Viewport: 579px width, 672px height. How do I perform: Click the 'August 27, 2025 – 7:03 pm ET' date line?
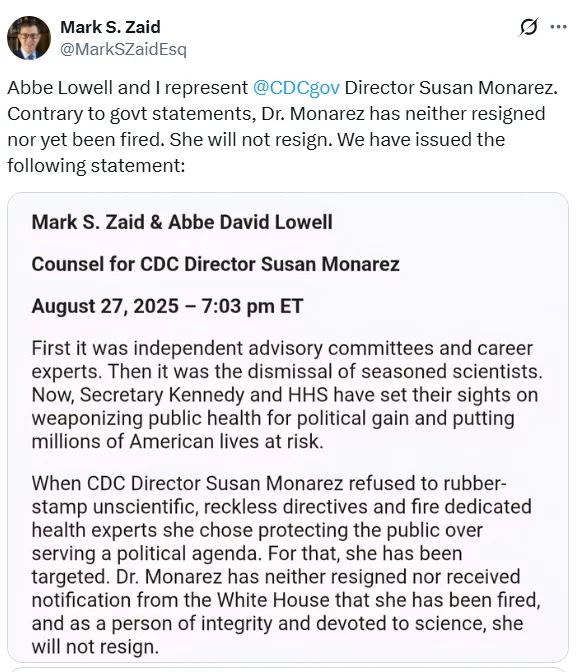[x=167, y=306]
